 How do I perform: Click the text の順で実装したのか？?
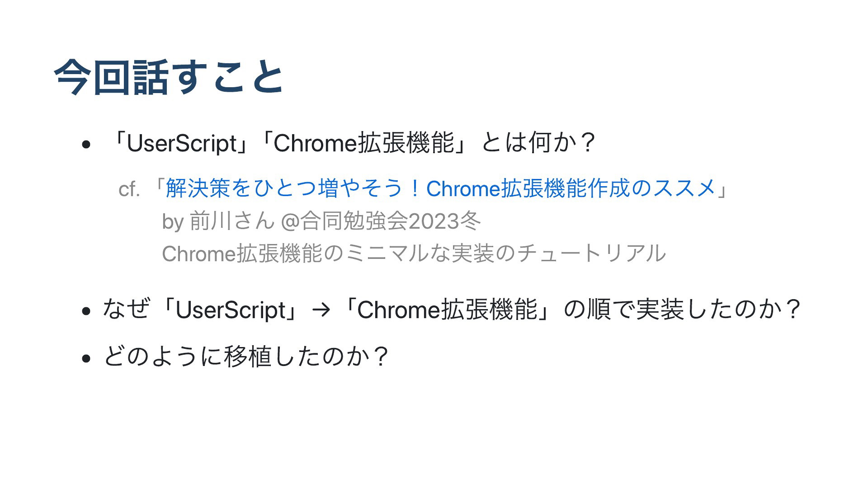(x=683, y=310)
